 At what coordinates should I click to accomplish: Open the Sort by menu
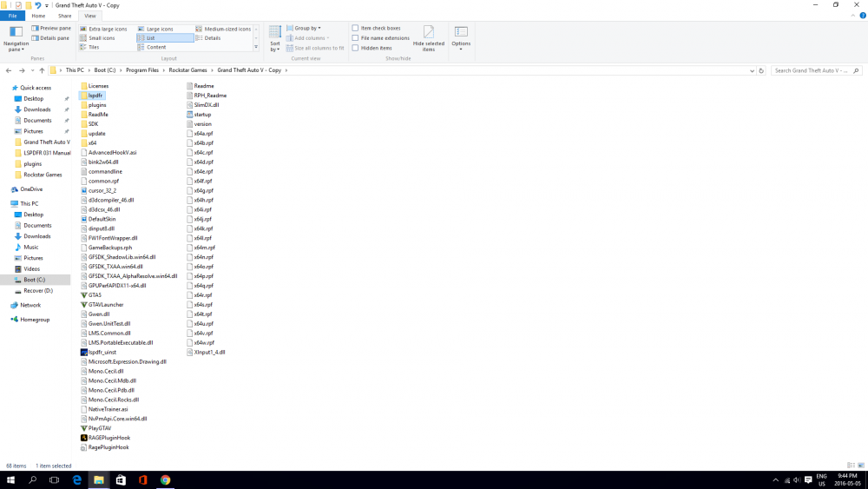tap(275, 38)
